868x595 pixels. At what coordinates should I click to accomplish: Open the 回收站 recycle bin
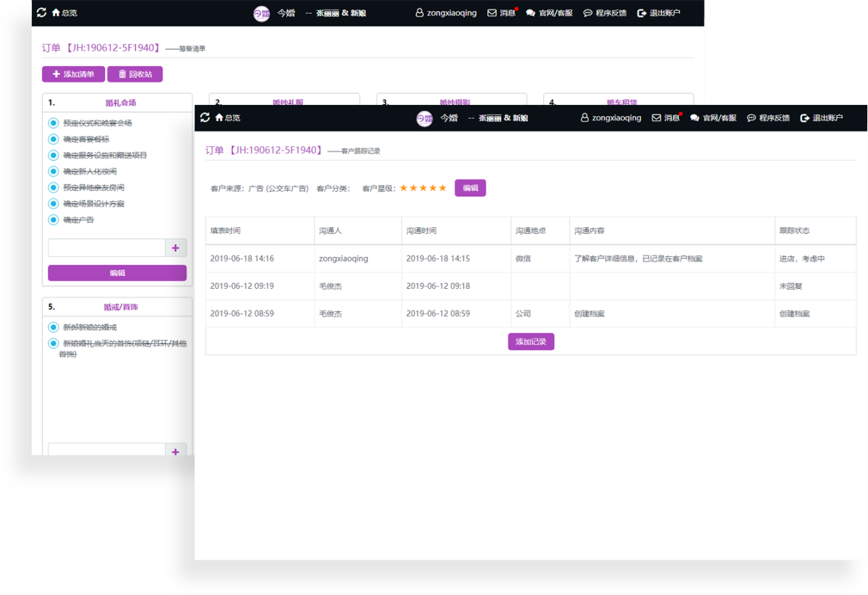tap(135, 74)
